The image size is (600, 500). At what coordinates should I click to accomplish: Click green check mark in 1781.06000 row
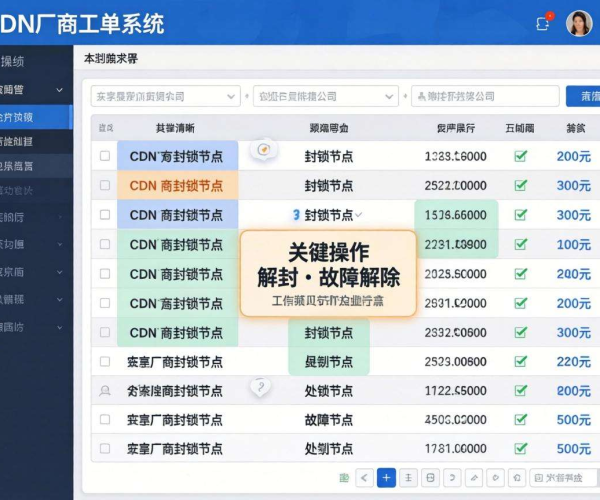[x=520, y=448]
